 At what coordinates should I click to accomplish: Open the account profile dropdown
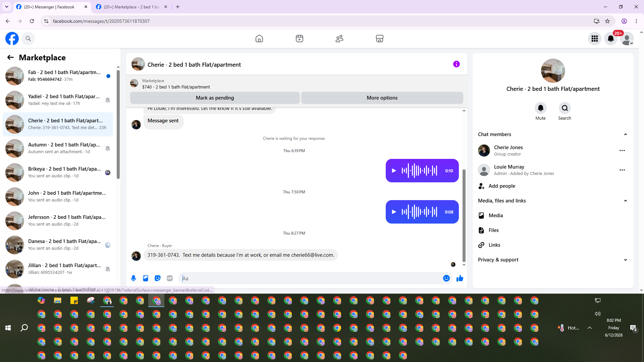627,39
